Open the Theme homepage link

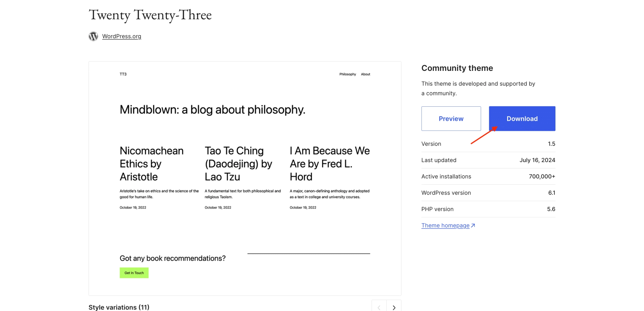coord(445,226)
